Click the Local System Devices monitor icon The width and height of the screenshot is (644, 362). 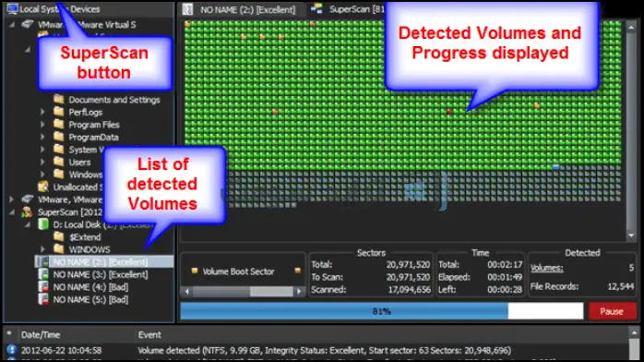point(12,8)
